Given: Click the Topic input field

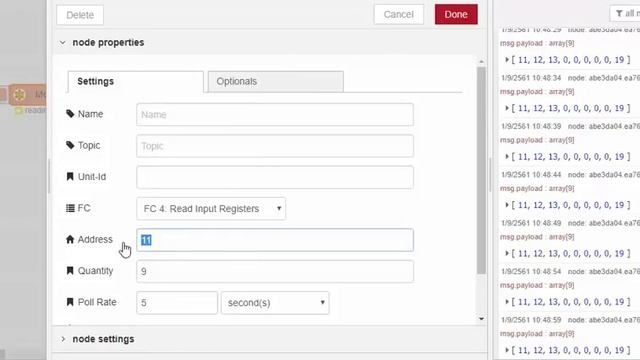Looking at the screenshot, I should coord(275,146).
